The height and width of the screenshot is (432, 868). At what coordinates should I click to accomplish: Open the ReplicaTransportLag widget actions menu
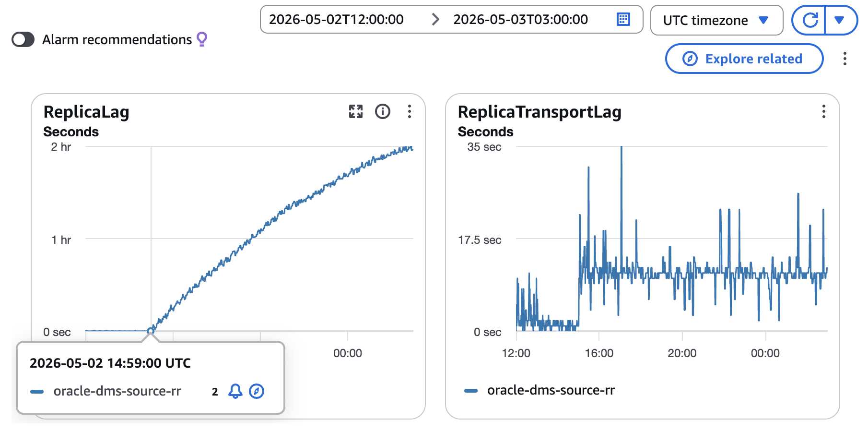pos(824,111)
